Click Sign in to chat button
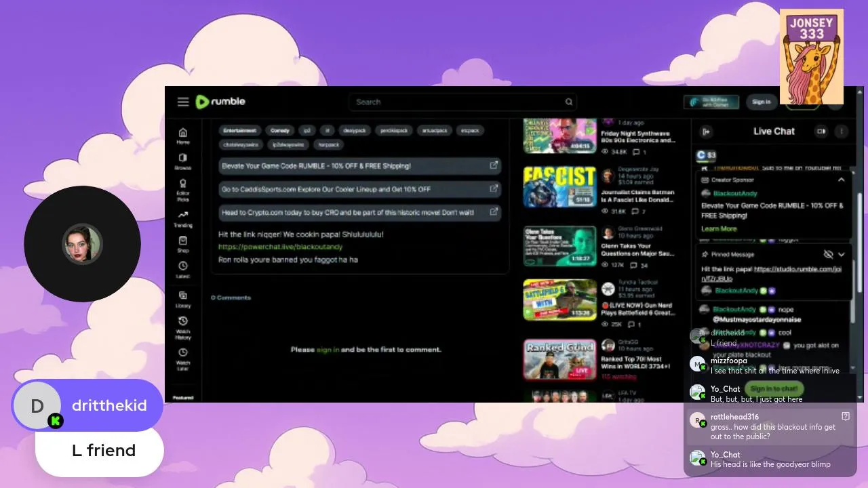Screen dimensions: 868x488 [774, 389]
